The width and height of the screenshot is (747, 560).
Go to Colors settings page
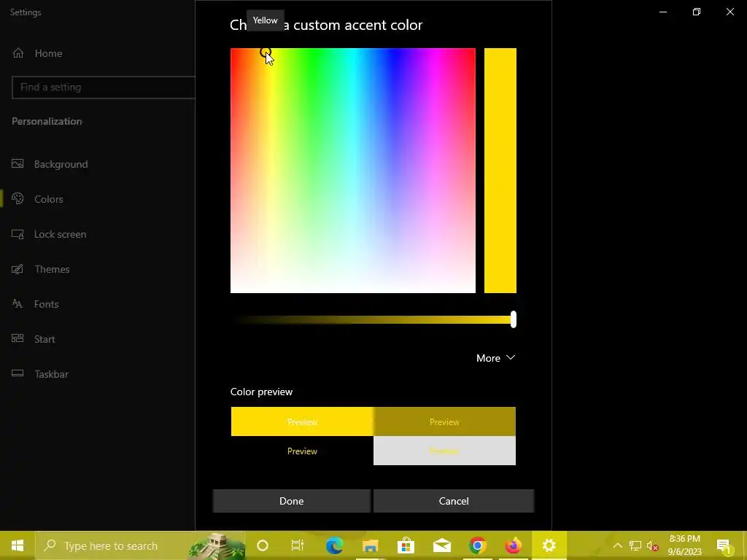click(49, 199)
